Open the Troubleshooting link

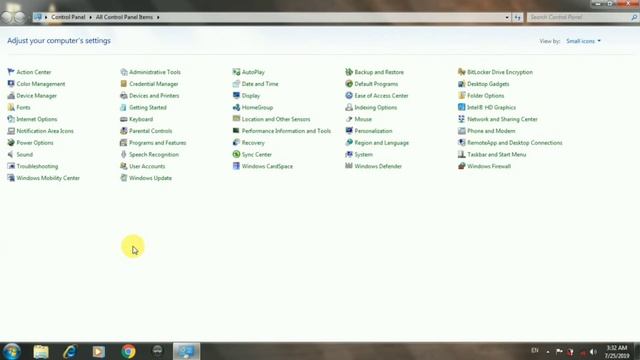(37, 167)
